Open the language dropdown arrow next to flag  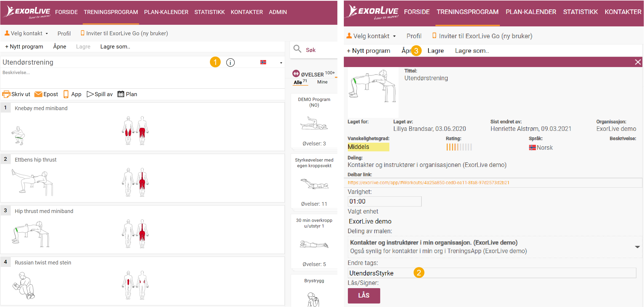click(x=281, y=63)
